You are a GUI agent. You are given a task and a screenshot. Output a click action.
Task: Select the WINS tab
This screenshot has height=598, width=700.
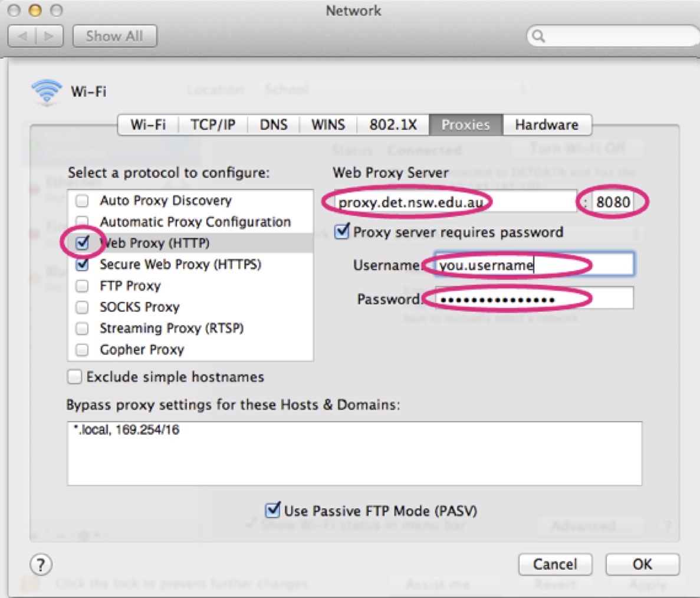(x=328, y=124)
